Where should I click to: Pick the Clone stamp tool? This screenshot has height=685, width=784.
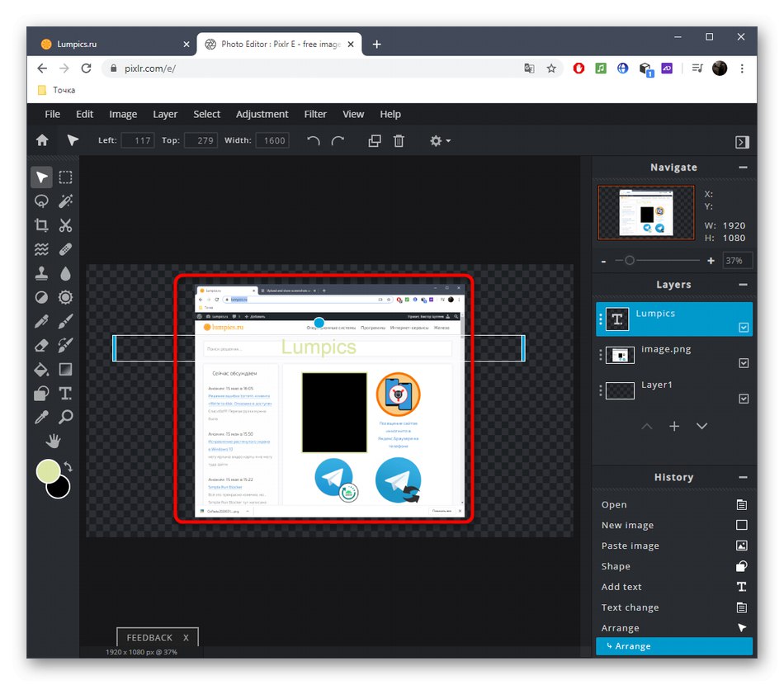[41, 273]
